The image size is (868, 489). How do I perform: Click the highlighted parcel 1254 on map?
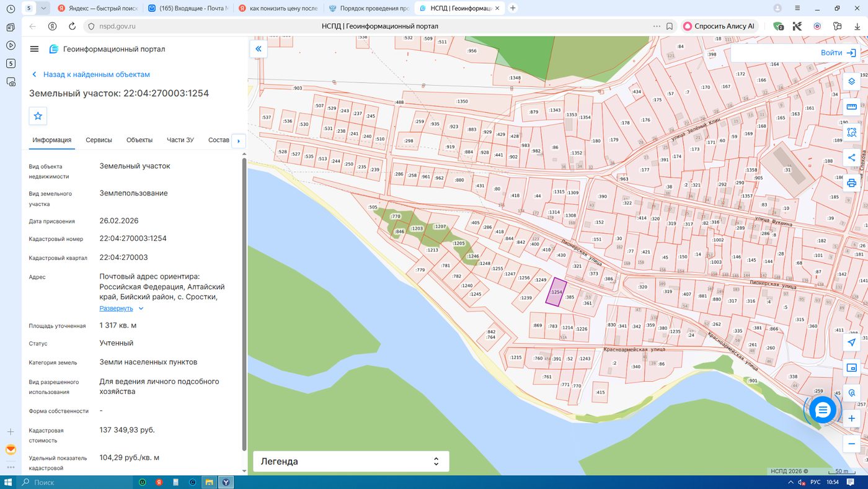556,292
